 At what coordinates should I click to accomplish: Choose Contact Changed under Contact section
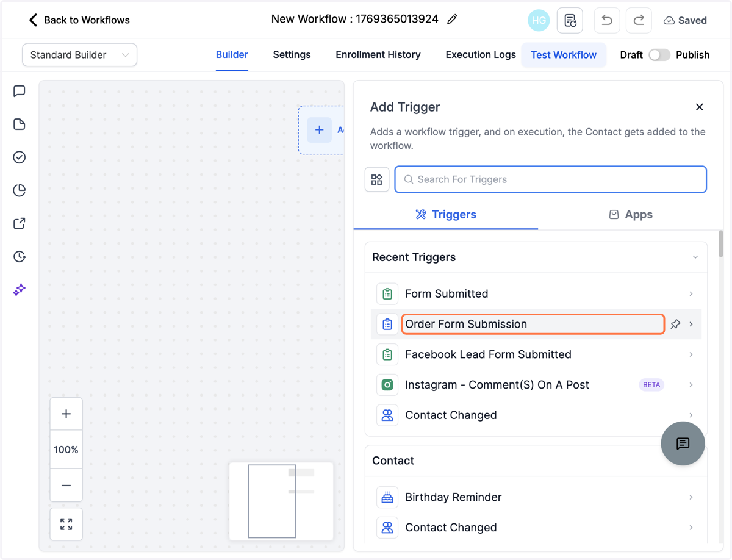536,528
